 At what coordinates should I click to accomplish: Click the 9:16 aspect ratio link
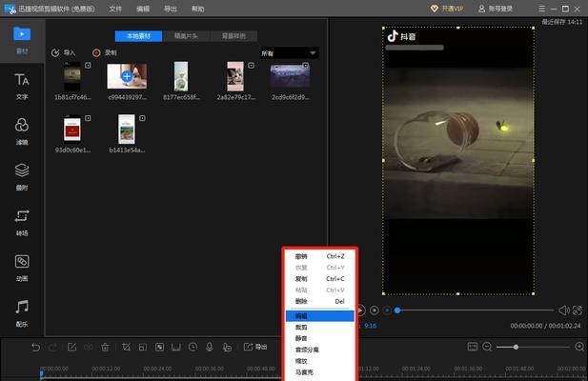(370, 326)
